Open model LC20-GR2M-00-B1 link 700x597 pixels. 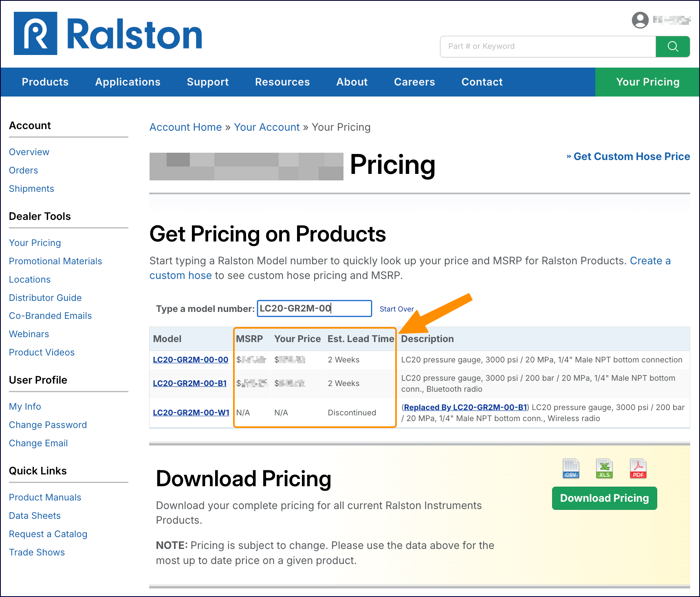click(x=189, y=383)
